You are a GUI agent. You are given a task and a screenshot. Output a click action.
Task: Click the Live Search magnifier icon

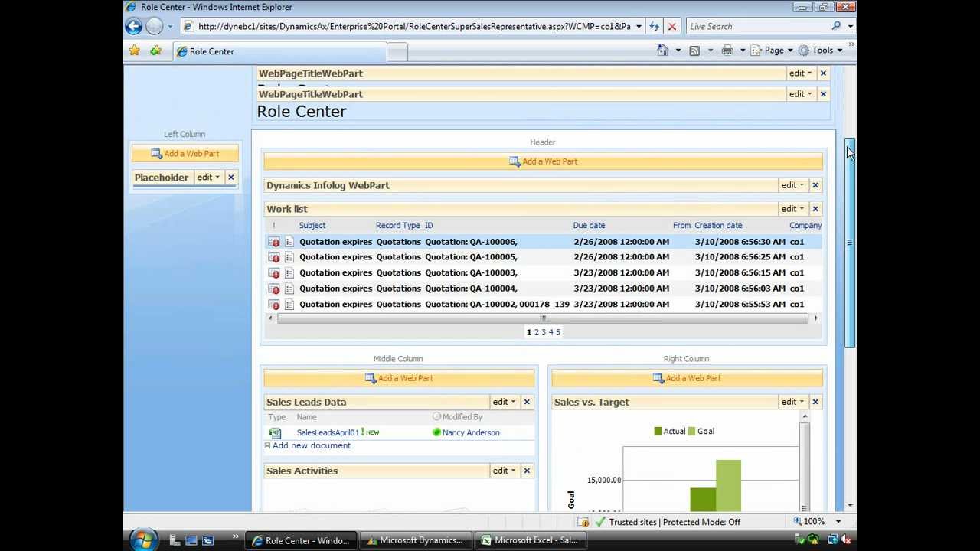[x=836, y=26]
